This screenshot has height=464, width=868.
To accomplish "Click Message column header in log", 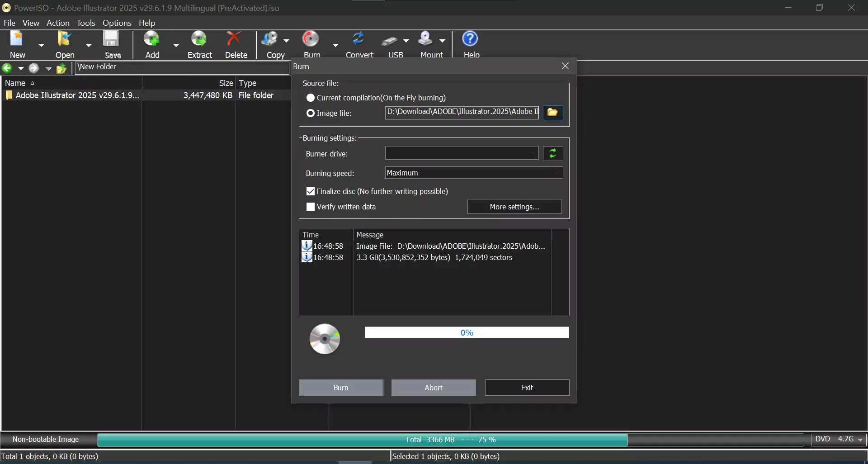I will pyautogui.click(x=452, y=235).
